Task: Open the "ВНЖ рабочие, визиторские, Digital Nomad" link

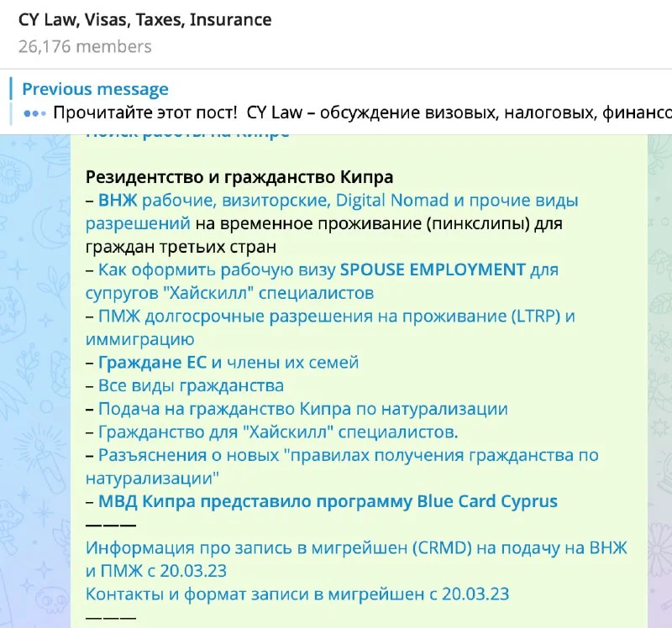Action: 338,201
